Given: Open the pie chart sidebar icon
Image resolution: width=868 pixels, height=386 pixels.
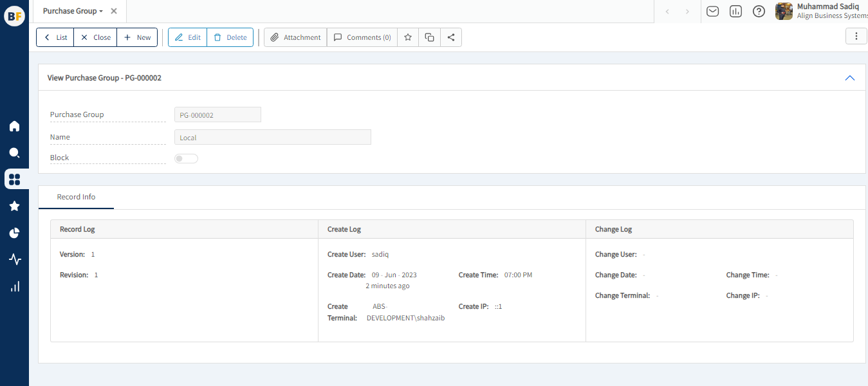Looking at the screenshot, I should tap(14, 233).
